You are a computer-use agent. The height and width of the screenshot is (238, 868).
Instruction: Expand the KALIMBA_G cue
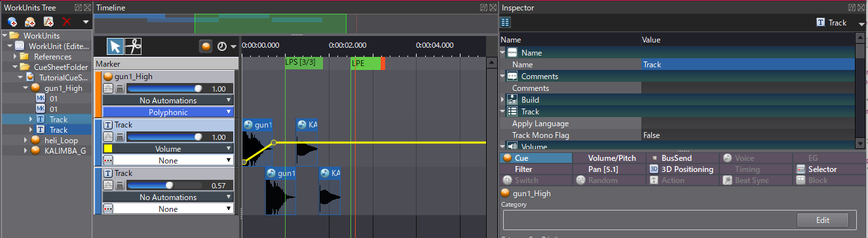pyautogui.click(x=26, y=150)
